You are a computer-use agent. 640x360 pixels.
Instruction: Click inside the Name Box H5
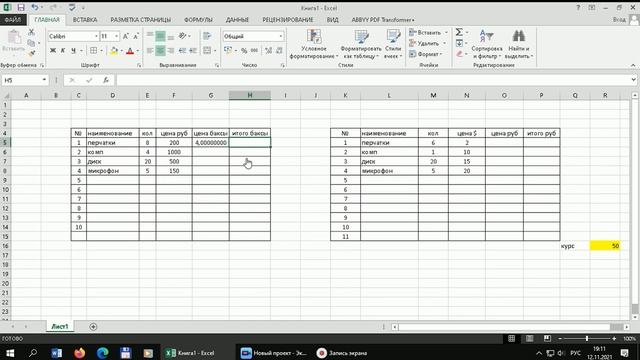point(20,80)
